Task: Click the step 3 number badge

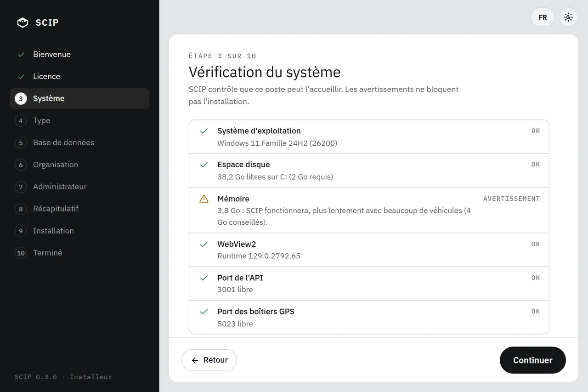Action: 21,98
